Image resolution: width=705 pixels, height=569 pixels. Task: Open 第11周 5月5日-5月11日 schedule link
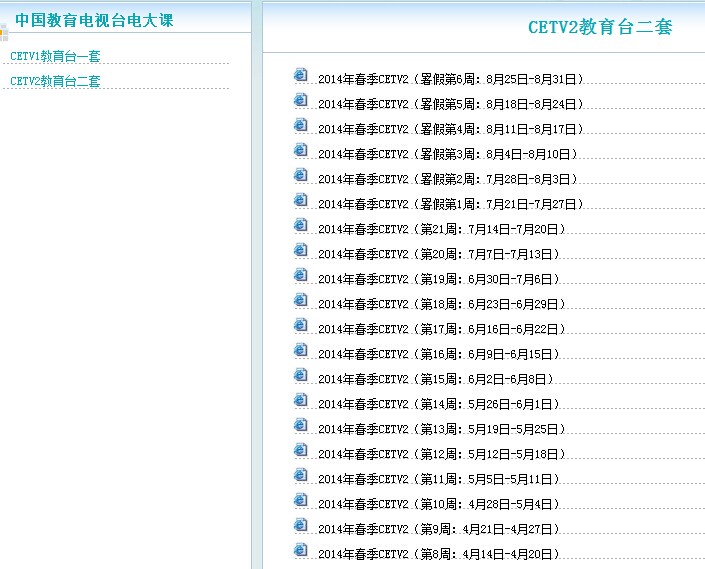click(438, 479)
